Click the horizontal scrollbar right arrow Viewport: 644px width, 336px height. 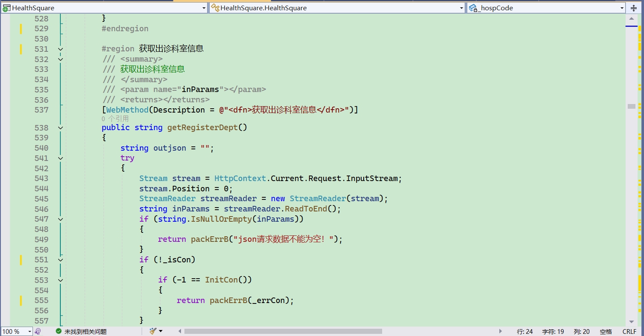pos(500,331)
